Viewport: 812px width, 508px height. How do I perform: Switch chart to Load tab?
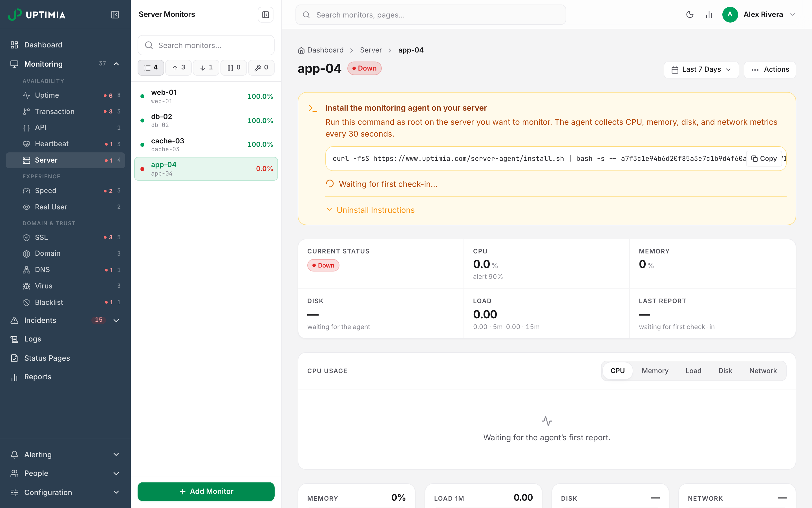[x=693, y=371]
